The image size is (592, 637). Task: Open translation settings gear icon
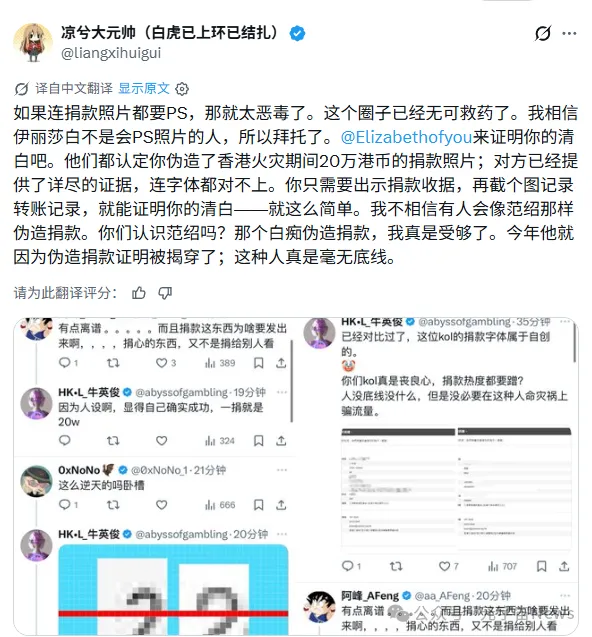click(182, 89)
